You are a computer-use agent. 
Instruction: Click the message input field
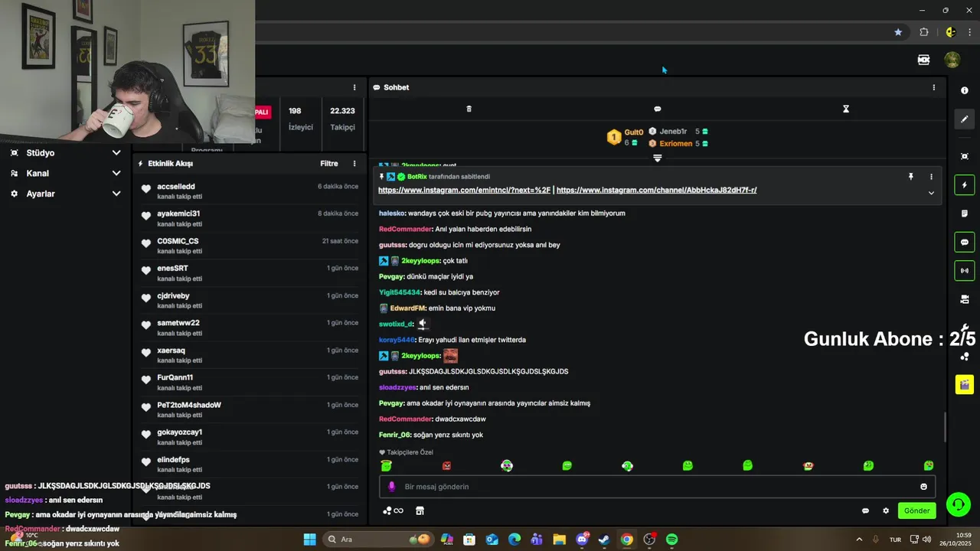(657, 487)
